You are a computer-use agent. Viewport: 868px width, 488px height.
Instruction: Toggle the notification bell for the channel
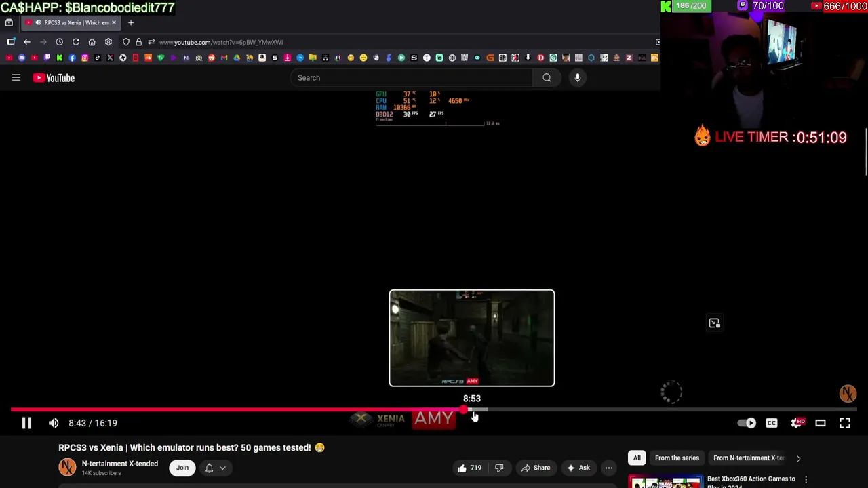[x=209, y=468]
